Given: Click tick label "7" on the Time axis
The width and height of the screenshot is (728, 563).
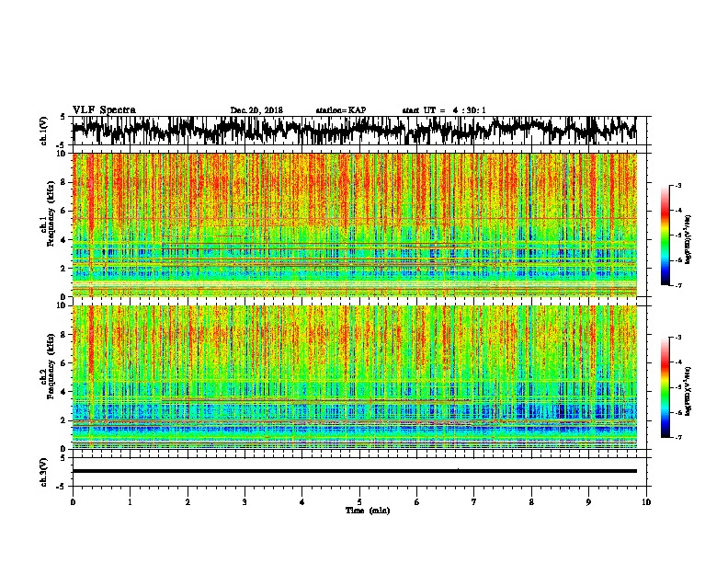Looking at the screenshot, I should [474, 501].
